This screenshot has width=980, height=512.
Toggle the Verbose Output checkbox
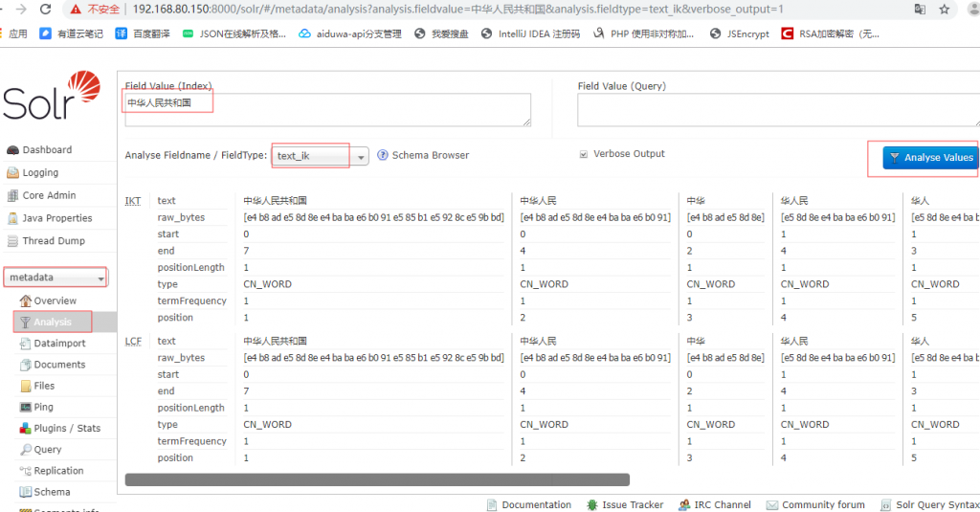pyautogui.click(x=583, y=154)
